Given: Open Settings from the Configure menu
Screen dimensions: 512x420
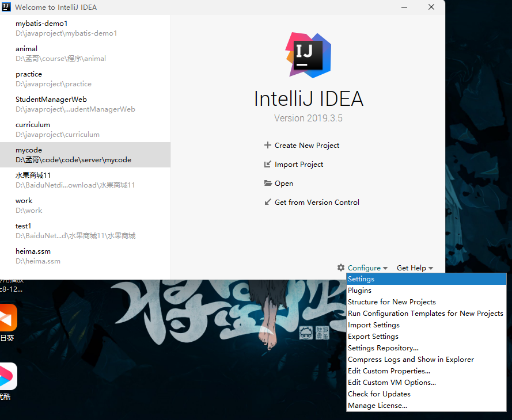Looking at the screenshot, I should (362, 278).
